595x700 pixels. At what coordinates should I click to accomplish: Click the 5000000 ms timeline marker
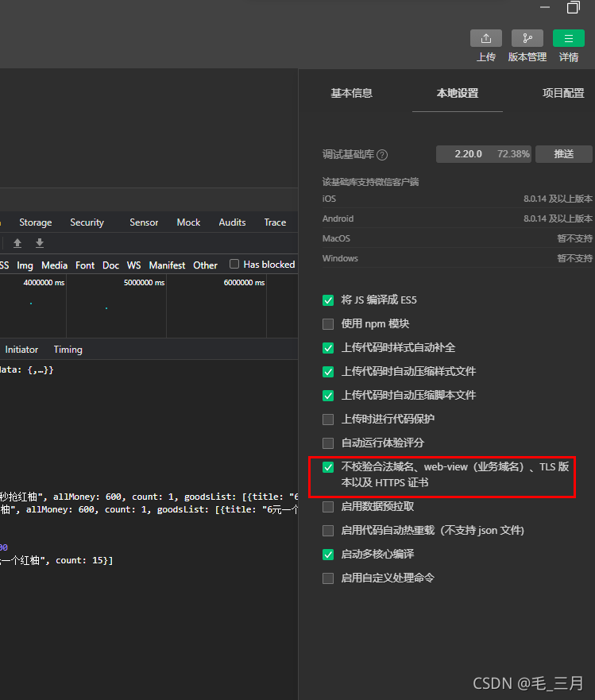click(144, 283)
